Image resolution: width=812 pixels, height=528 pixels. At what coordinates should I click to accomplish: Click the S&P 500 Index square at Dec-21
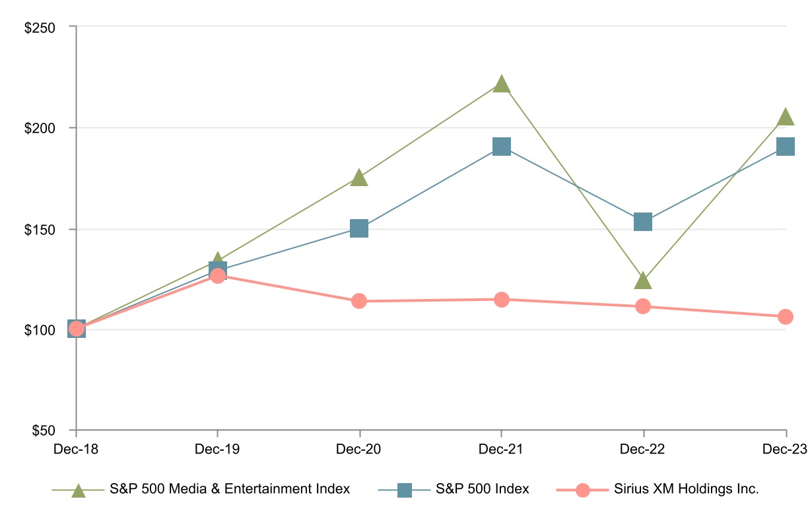click(502, 147)
